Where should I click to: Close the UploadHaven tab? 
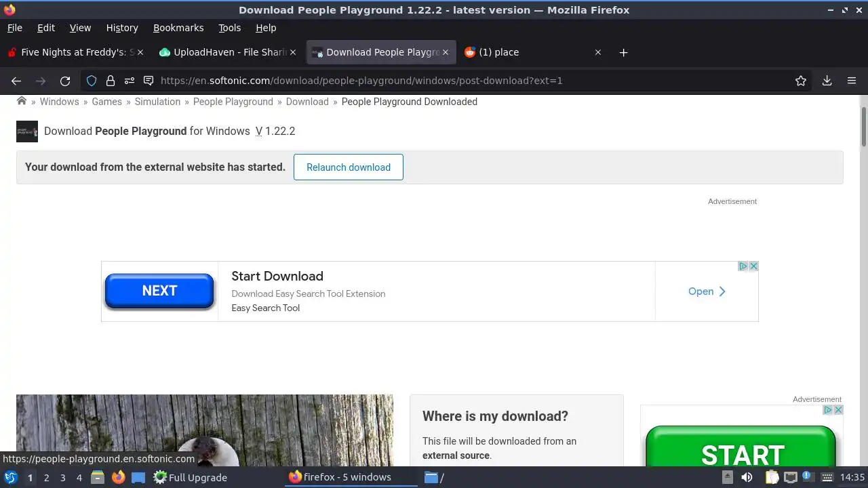[x=293, y=52]
